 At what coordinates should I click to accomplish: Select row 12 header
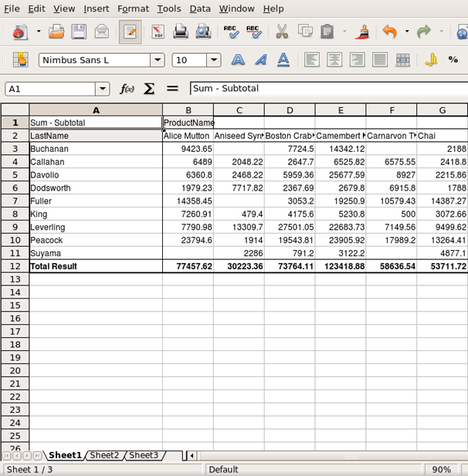[x=15, y=266]
